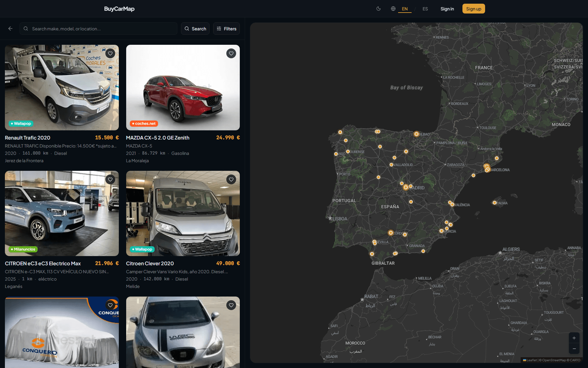Click the 24.998 € price
Screen dimensions: 588x368
(x=228, y=138)
